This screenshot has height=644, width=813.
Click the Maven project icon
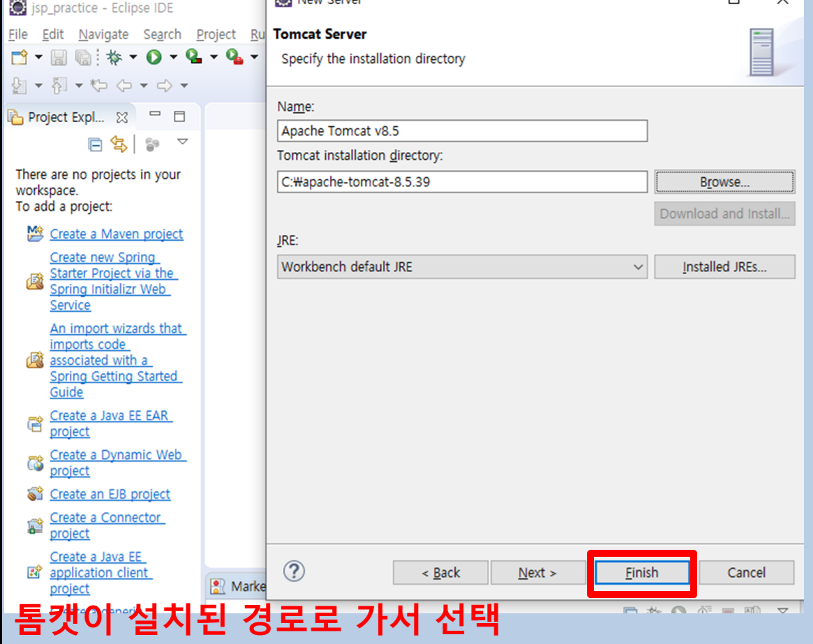36,234
